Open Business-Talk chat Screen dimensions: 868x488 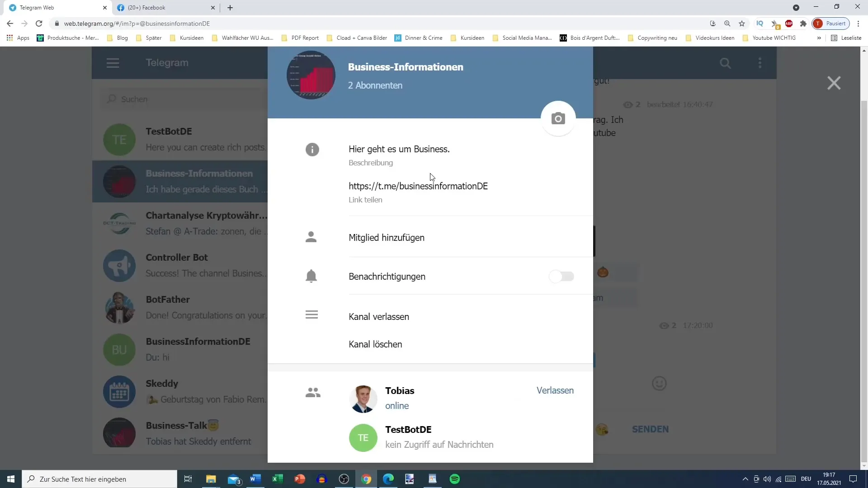[180, 434]
